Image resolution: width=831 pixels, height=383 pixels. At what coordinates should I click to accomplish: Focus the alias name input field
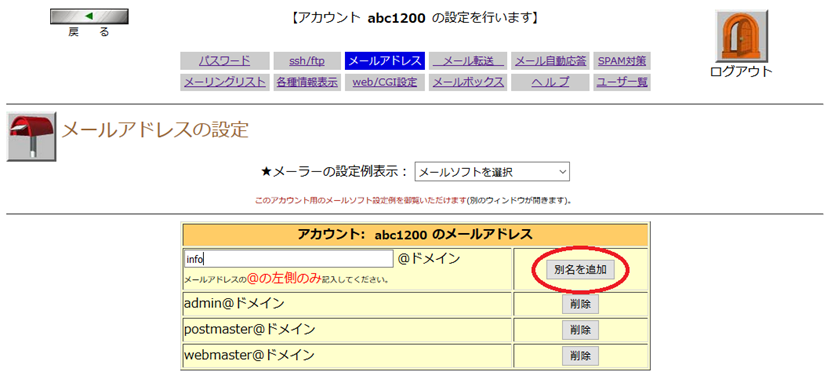coord(289,259)
